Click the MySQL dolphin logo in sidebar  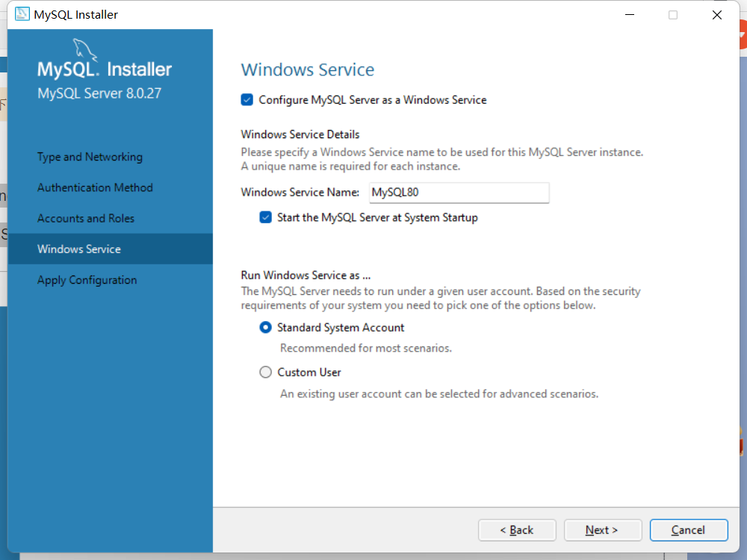pos(85,49)
